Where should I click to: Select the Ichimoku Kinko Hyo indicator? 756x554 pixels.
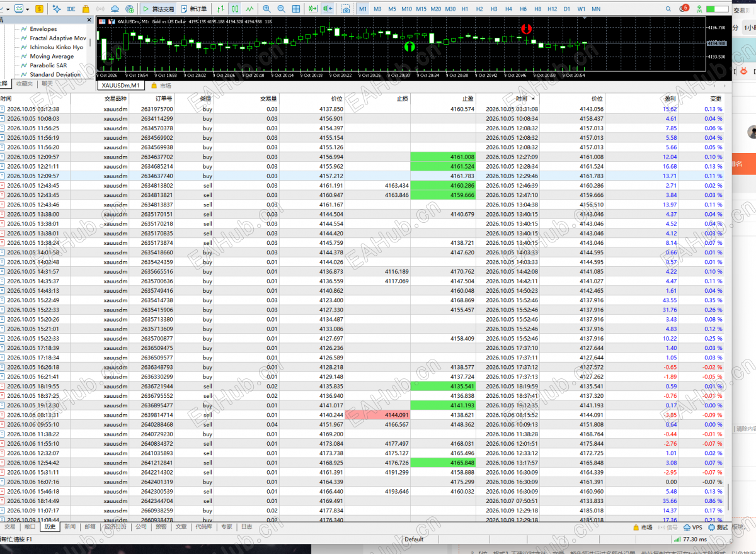pyautogui.click(x=56, y=47)
